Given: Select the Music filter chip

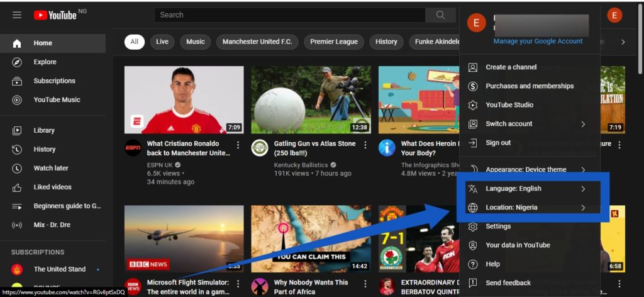Looking at the screenshot, I should coord(196,42).
